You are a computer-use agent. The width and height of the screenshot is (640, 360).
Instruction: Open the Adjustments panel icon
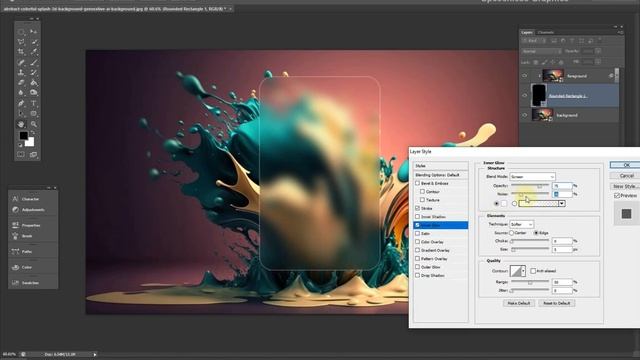[16, 209]
